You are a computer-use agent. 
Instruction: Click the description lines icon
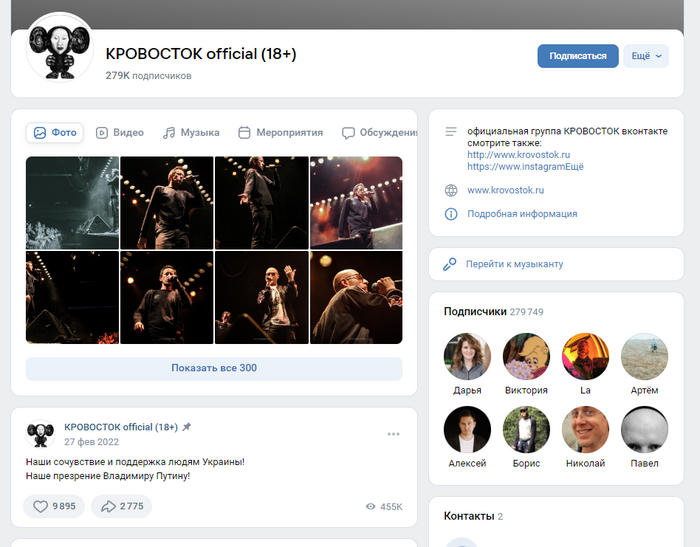tap(451, 131)
